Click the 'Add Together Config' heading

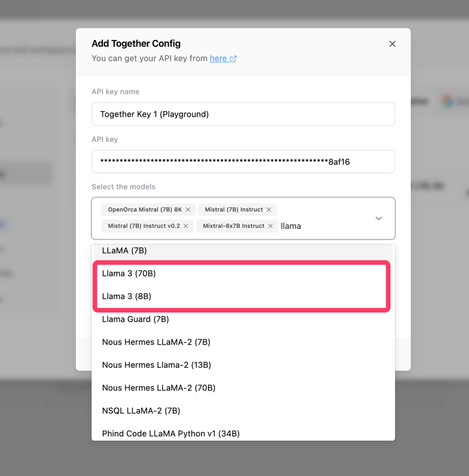tap(136, 44)
